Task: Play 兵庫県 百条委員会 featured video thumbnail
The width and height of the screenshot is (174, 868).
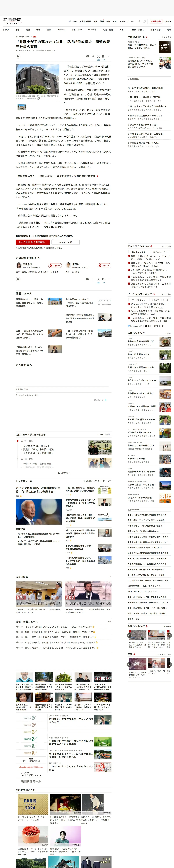Action: click(39, 594)
